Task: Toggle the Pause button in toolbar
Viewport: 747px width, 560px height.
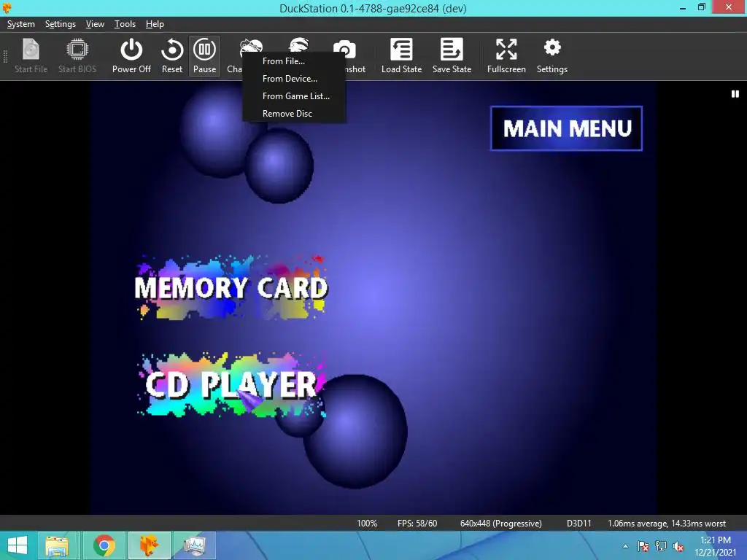Action: pyautogui.click(x=204, y=55)
